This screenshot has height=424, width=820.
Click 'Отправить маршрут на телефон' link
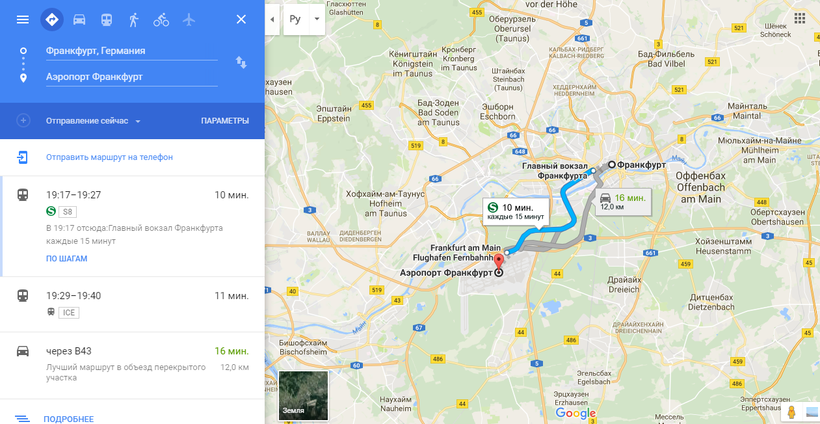click(x=109, y=157)
